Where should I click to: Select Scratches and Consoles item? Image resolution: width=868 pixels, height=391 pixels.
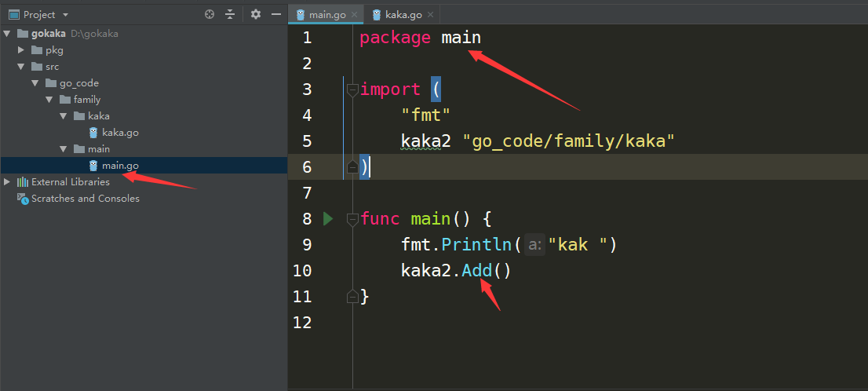point(86,199)
